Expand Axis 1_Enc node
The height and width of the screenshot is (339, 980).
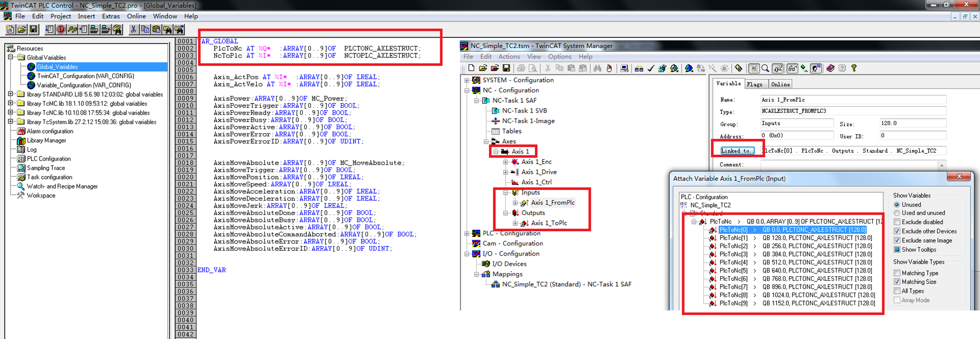pos(505,162)
